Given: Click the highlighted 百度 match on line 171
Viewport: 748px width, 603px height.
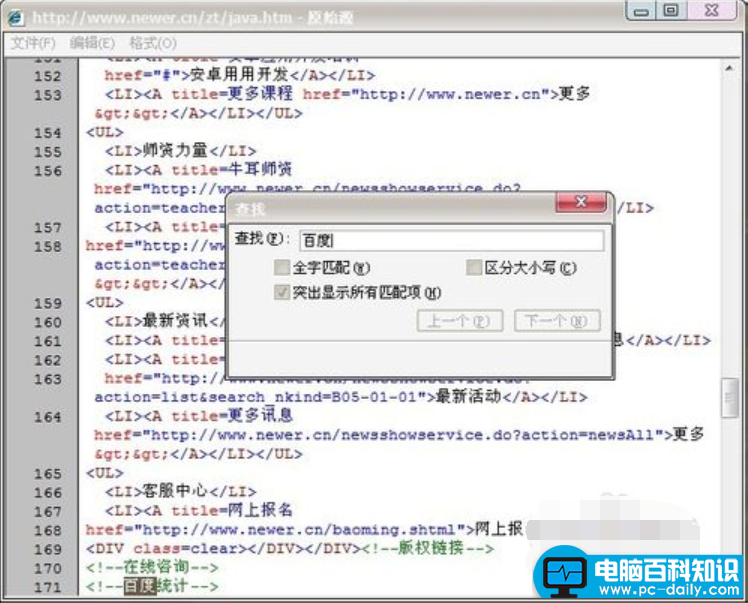Looking at the screenshot, I should [140, 586].
